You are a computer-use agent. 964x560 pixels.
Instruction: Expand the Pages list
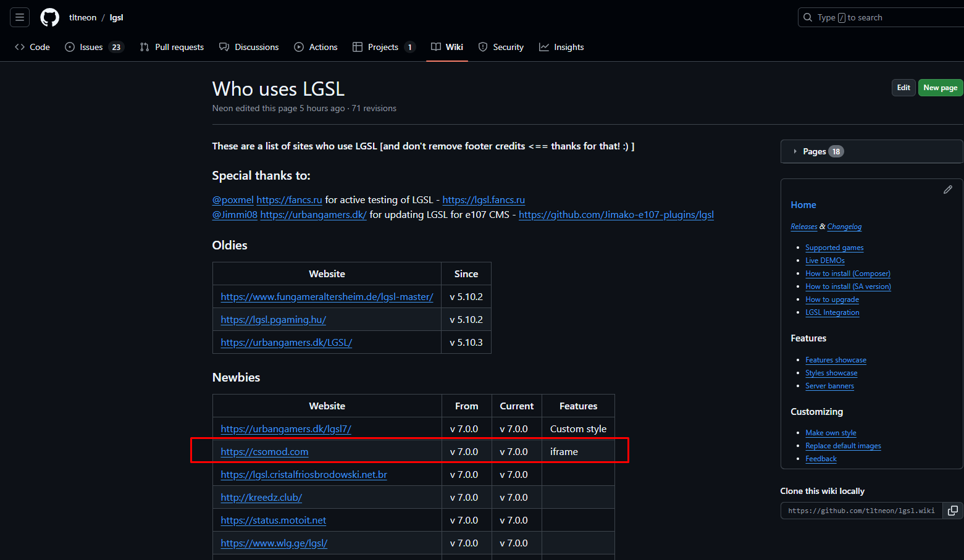[814, 151]
